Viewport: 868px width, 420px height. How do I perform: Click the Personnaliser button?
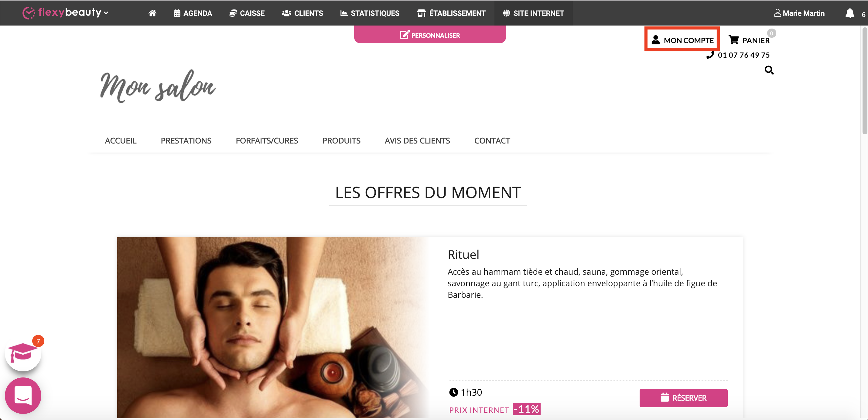(x=430, y=35)
